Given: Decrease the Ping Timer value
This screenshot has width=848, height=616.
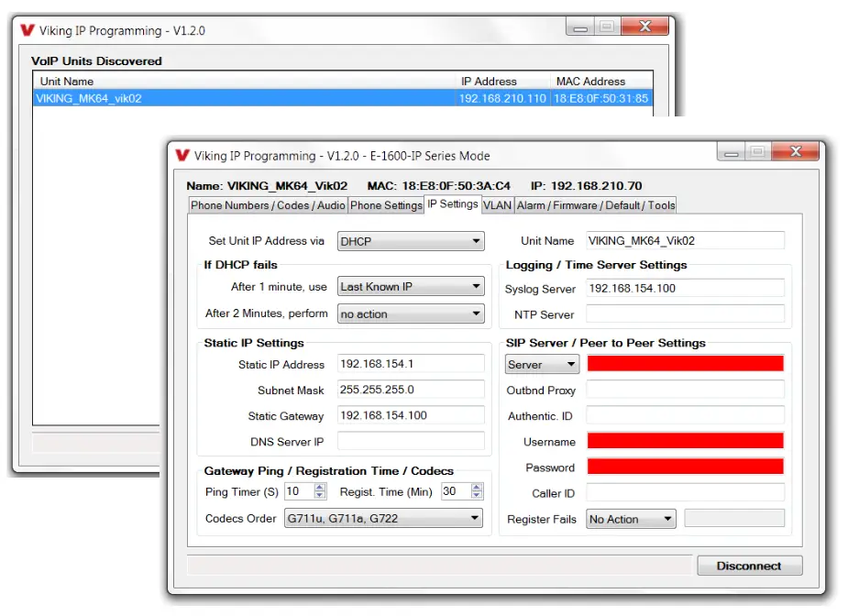Looking at the screenshot, I should 320,495.
